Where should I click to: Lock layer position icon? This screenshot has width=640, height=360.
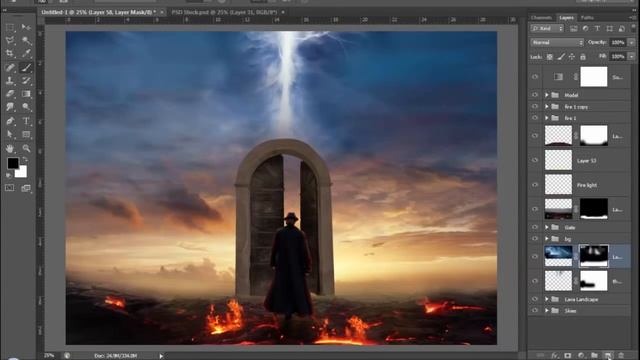(572, 57)
